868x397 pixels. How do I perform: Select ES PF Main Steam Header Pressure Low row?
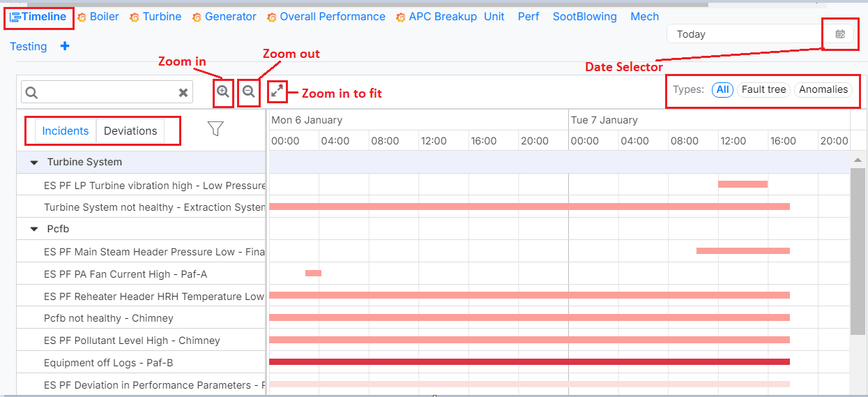141,251
